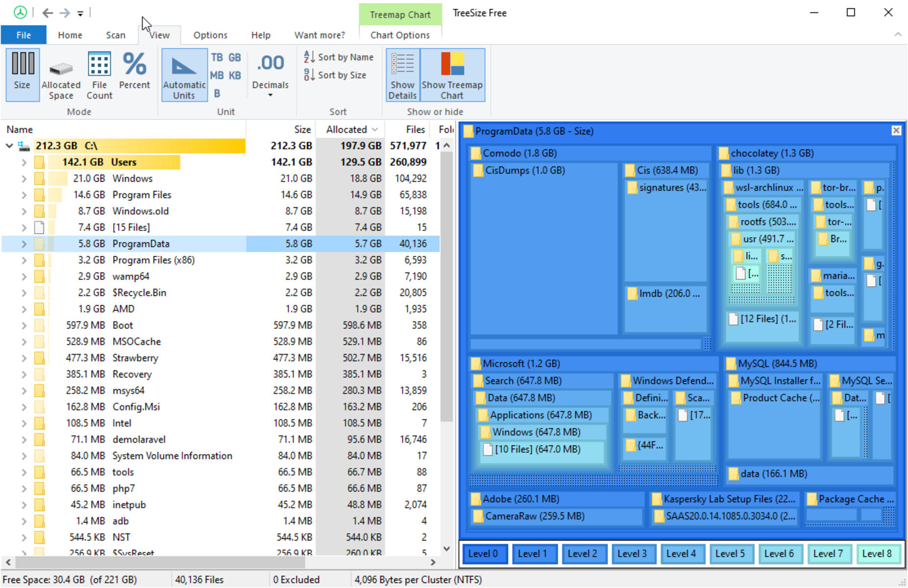Collapse the ribbon with chevron

pyautogui.click(x=898, y=34)
